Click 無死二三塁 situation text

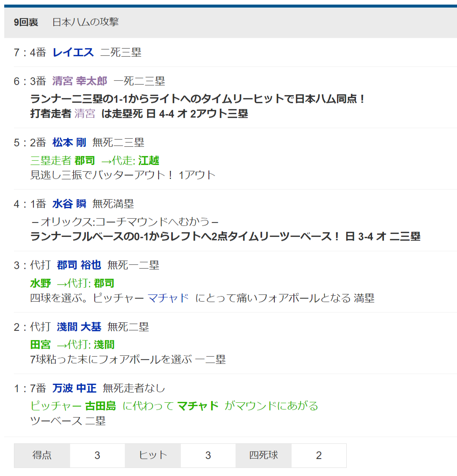[x=118, y=142]
